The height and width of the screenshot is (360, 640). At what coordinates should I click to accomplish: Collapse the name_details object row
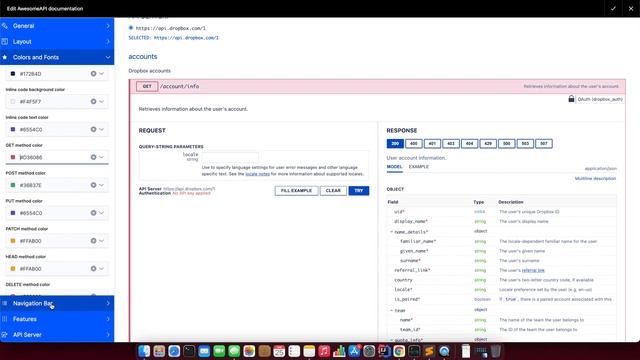pyautogui.click(x=391, y=232)
